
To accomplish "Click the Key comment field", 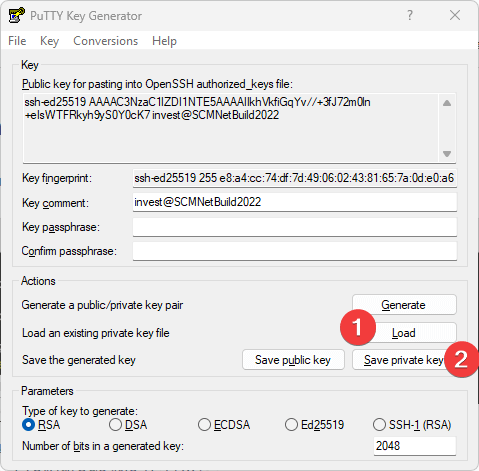I will pos(295,202).
